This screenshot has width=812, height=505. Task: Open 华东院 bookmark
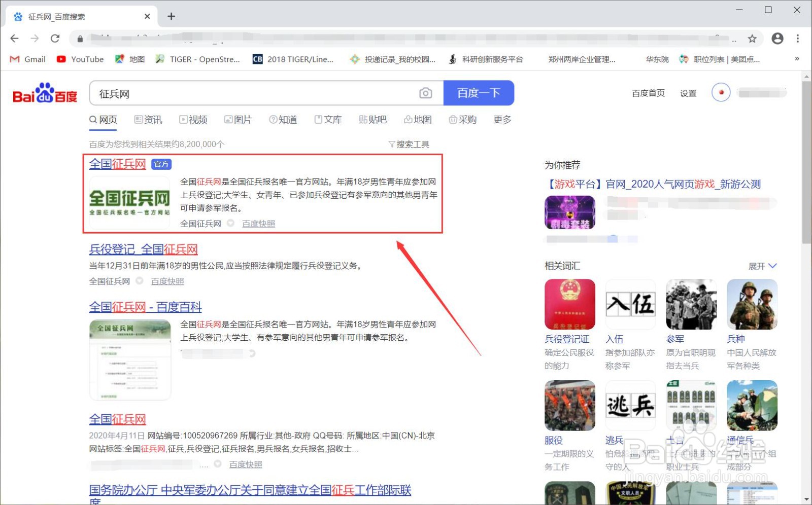[657, 59]
